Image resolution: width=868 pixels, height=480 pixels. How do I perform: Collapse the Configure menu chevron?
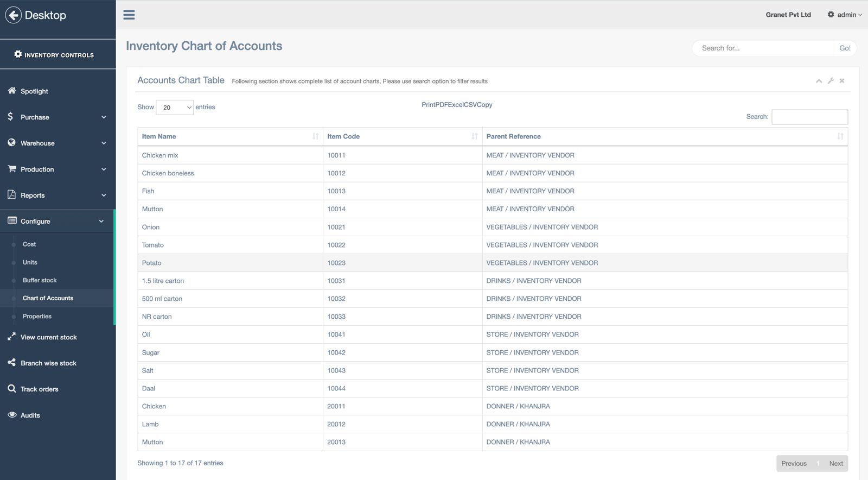[x=101, y=222]
